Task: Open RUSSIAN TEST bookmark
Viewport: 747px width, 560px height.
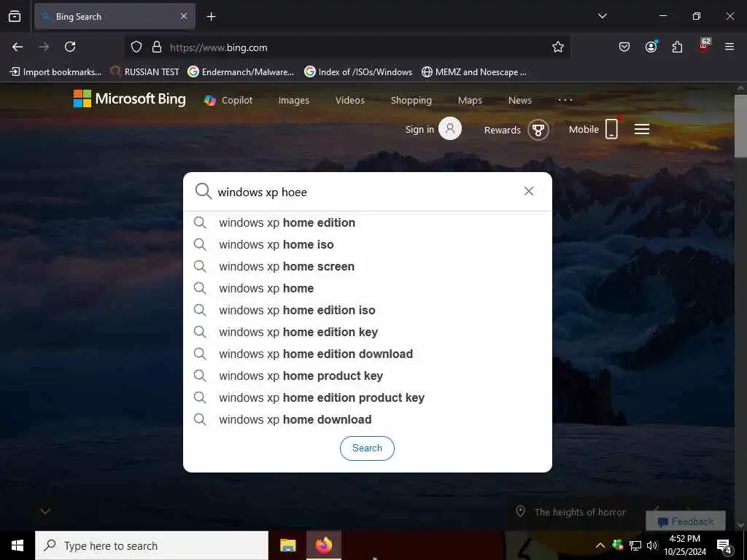Action: click(144, 72)
